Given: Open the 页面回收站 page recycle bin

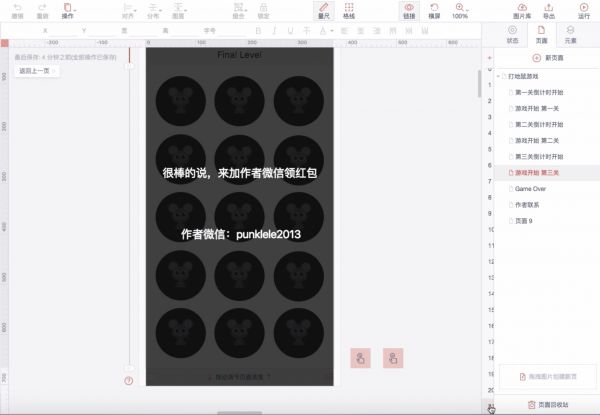Looking at the screenshot, I should [x=548, y=405].
